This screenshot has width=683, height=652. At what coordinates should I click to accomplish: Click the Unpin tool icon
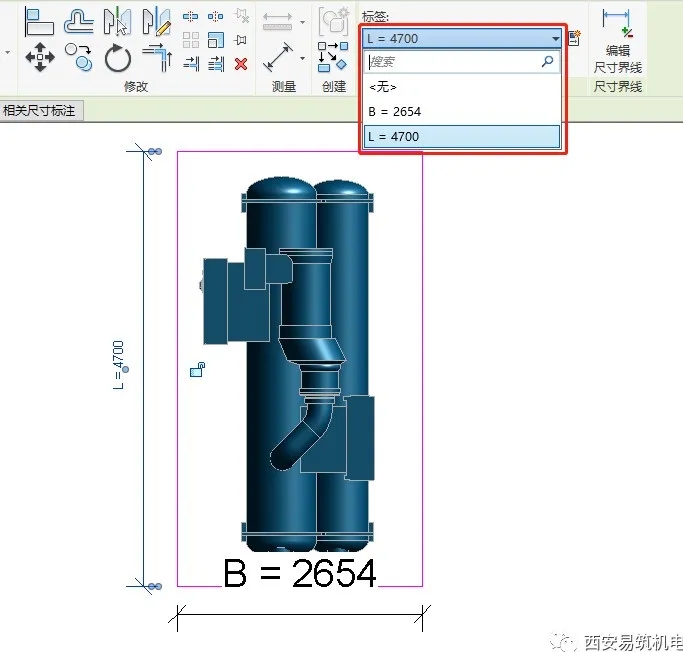point(241,16)
